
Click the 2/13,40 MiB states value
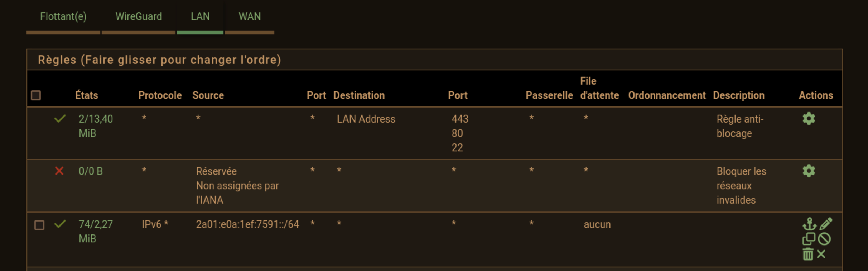[x=96, y=126]
